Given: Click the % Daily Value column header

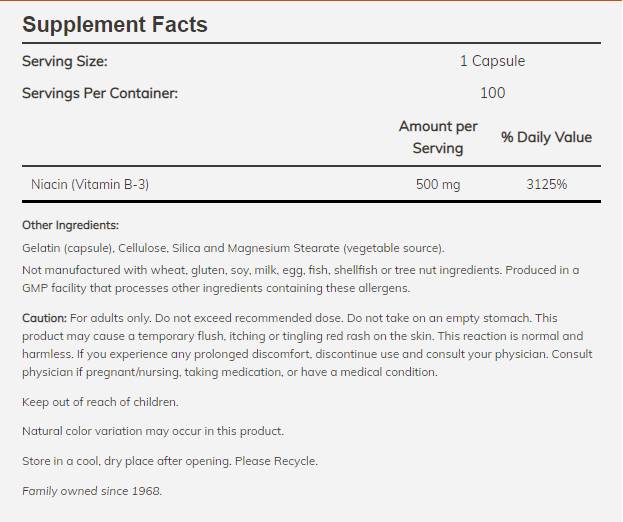Looking at the screenshot, I should tap(546, 137).
